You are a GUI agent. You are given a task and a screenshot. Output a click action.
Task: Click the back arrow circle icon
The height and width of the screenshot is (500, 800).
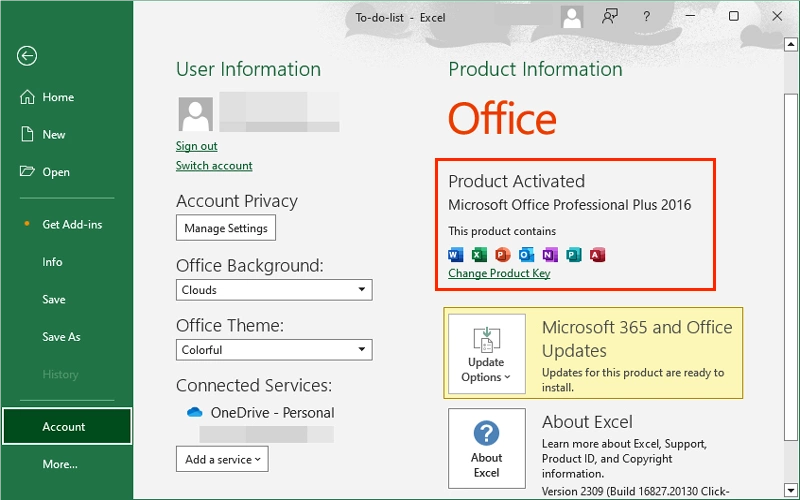coord(27,56)
